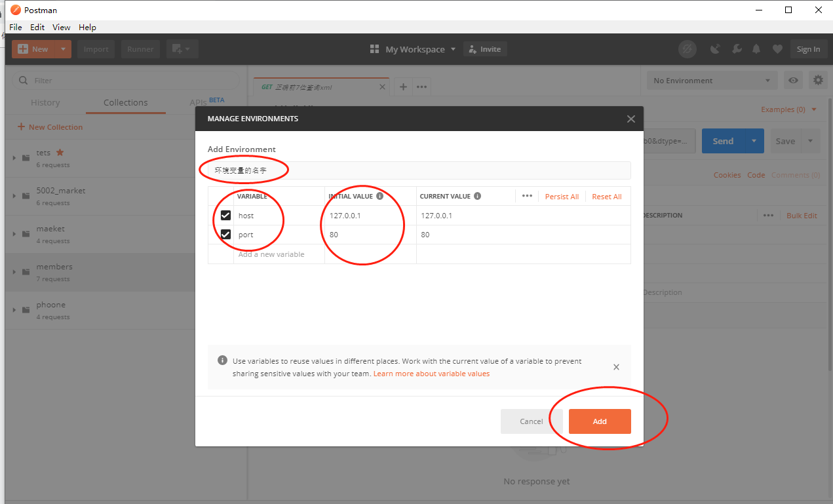Expand the 5002_market collection

pyautogui.click(x=14, y=196)
